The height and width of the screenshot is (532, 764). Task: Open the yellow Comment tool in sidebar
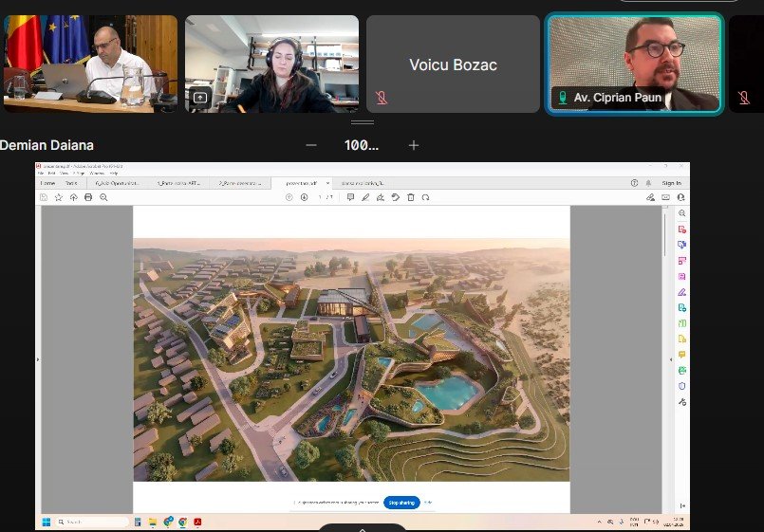click(681, 355)
